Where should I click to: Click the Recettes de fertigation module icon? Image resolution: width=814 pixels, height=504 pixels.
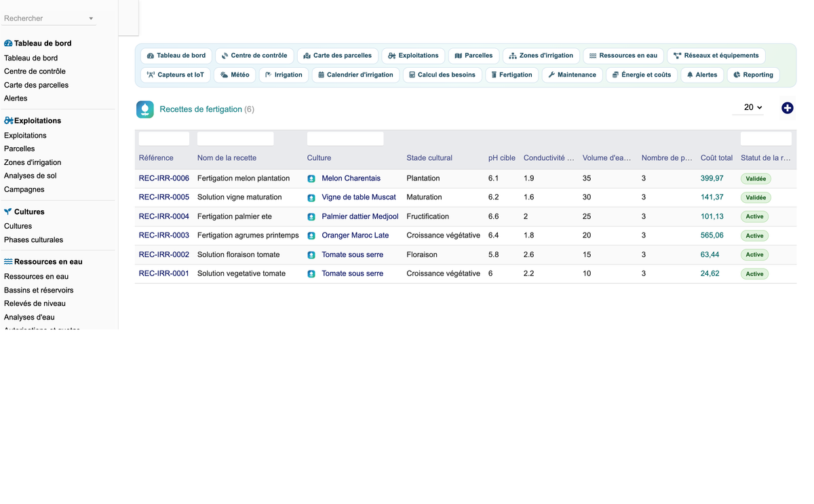tap(145, 109)
